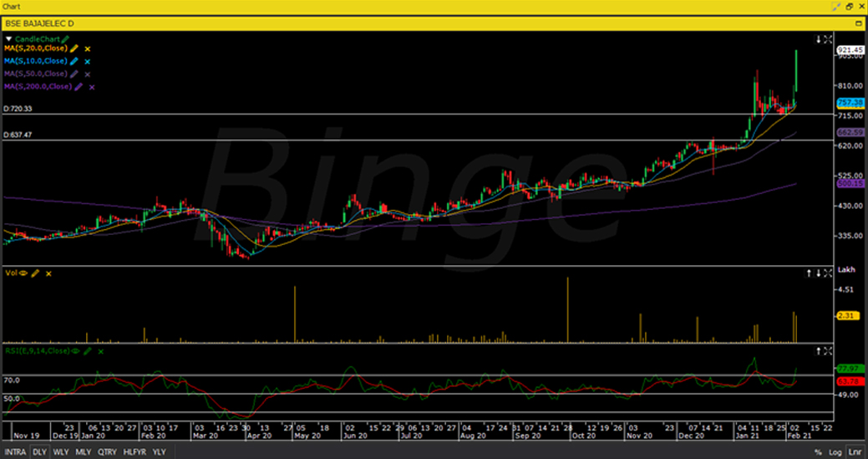
Task: Edit the Vol indicator with pencil
Action: tap(35, 273)
